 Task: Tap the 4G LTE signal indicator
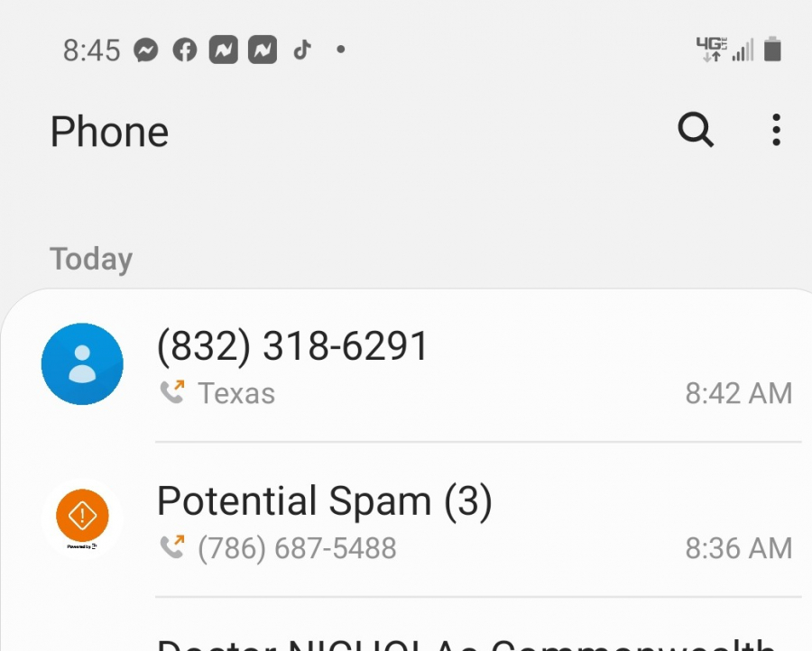coord(712,50)
